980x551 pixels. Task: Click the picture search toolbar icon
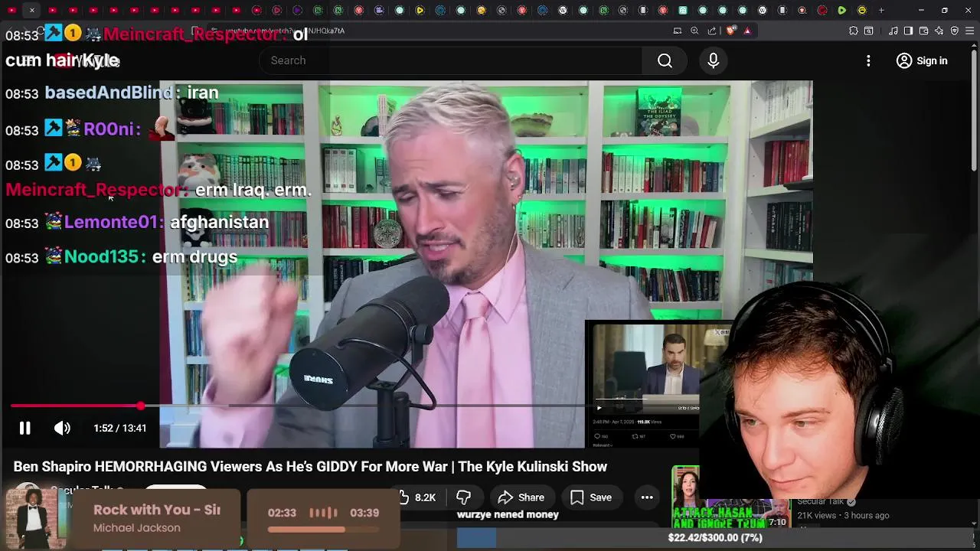pyautogui.click(x=869, y=31)
